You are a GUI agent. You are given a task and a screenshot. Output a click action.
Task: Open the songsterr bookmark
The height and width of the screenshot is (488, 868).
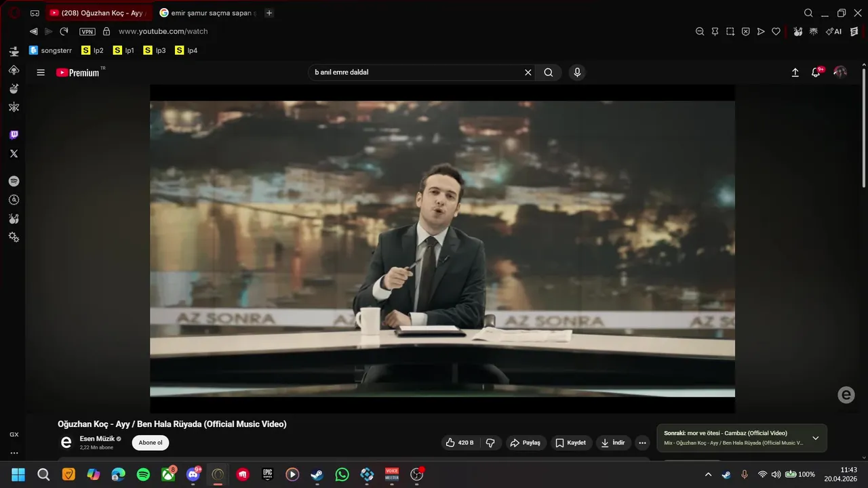[x=50, y=50]
